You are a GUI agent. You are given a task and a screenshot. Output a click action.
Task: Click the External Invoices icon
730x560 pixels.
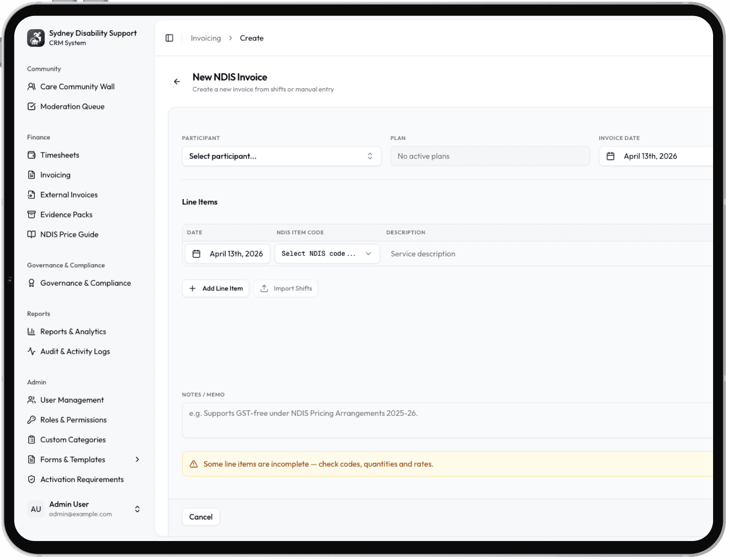(x=32, y=195)
